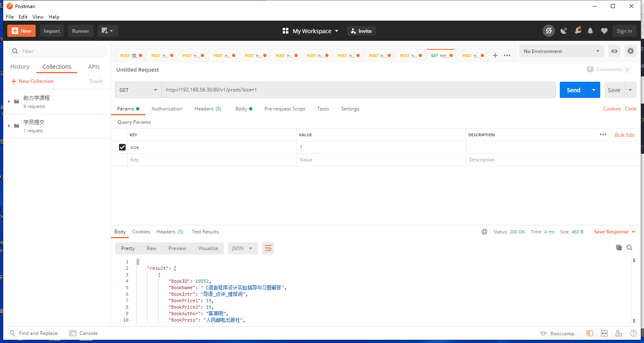Uncheck the size parameter checkbox
Image resolution: width=644 pixels, height=343 pixels.
click(122, 147)
